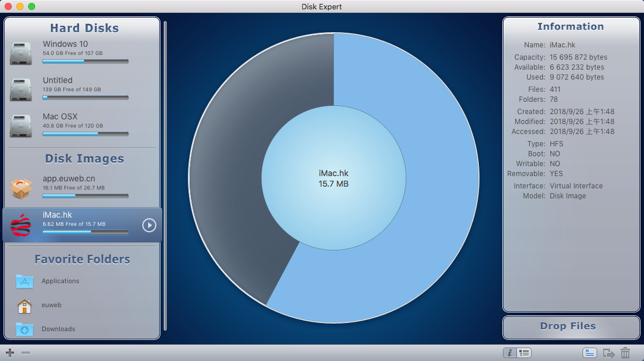
Task: Click '6.62 MB Free of 15.7 MB' text
Action: point(74,224)
